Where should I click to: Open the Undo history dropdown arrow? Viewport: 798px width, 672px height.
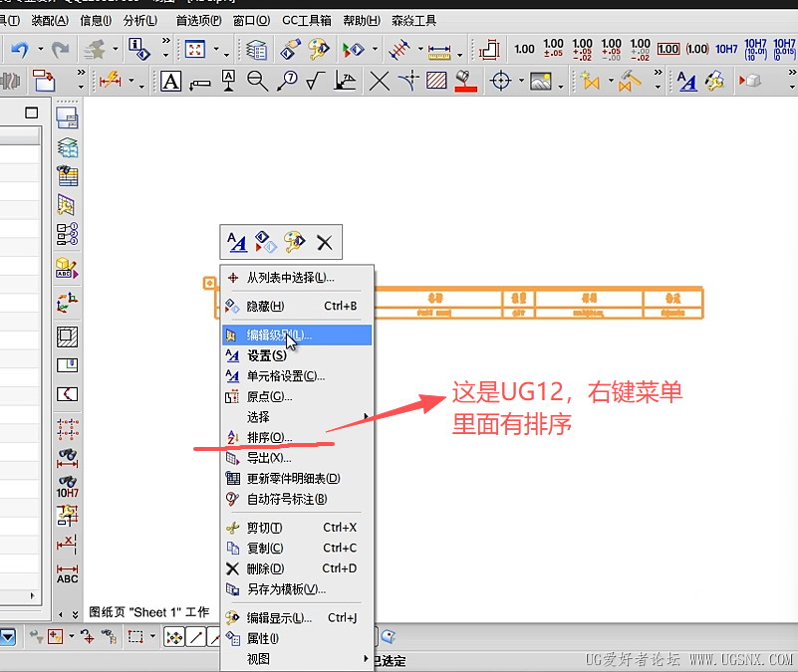coord(40,50)
